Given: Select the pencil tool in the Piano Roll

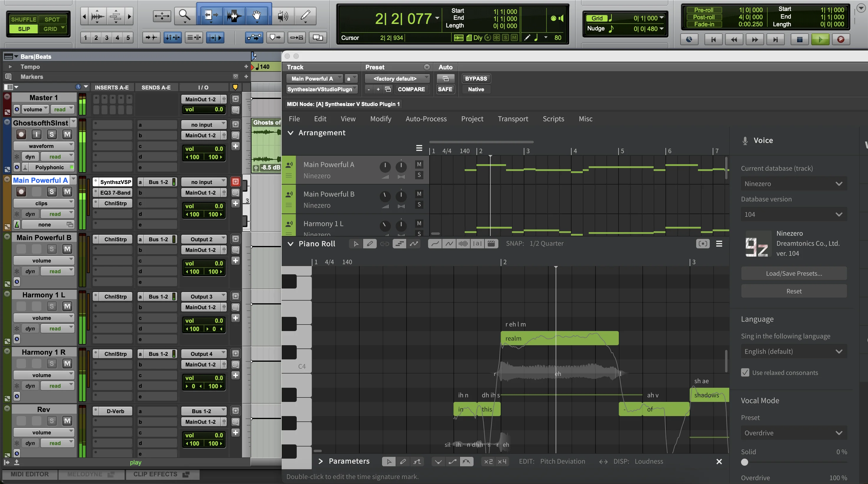Looking at the screenshot, I should coord(370,243).
